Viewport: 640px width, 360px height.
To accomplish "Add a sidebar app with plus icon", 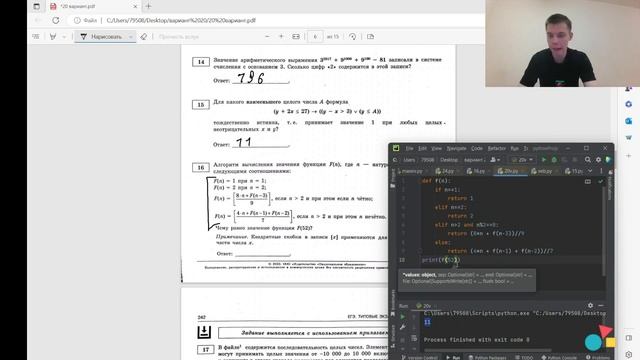I will pos(629,156).
